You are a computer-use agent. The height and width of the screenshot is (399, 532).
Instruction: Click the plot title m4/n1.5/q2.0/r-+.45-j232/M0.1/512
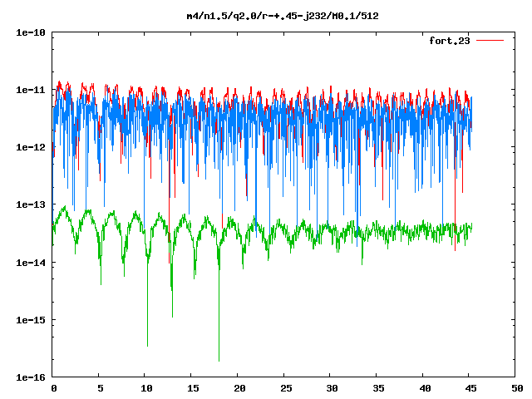pos(283,16)
